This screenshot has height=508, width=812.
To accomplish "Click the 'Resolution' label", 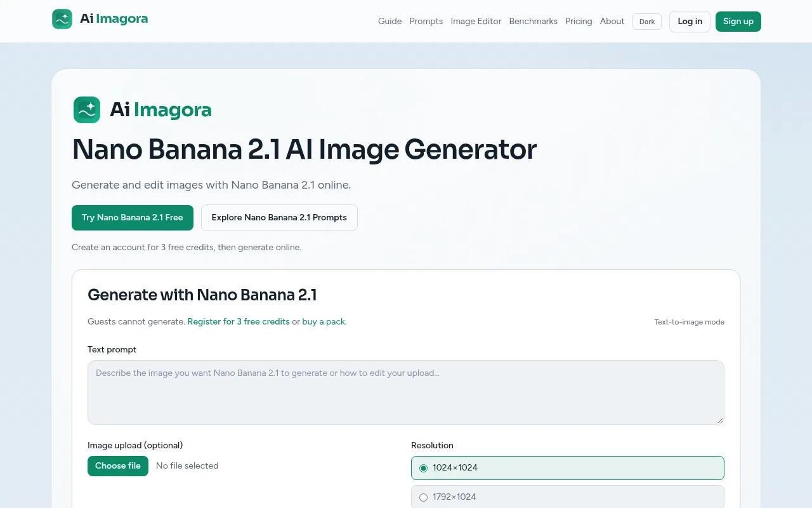I will [433, 446].
